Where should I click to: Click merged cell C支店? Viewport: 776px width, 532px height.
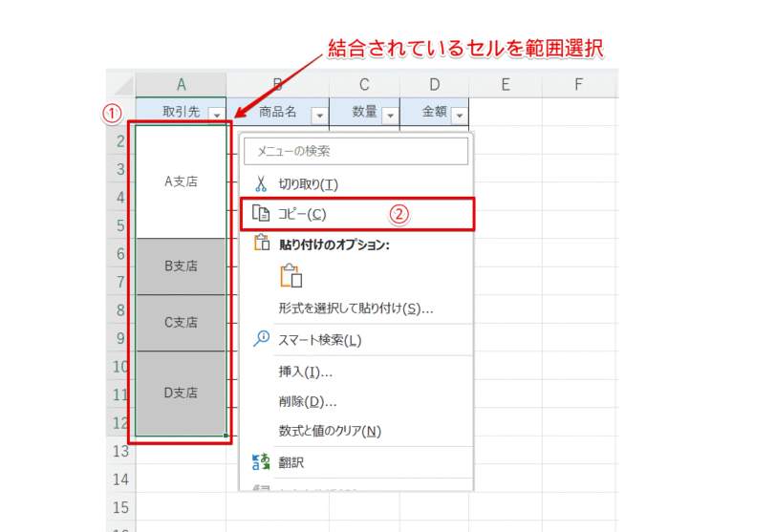(x=182, y=323)
